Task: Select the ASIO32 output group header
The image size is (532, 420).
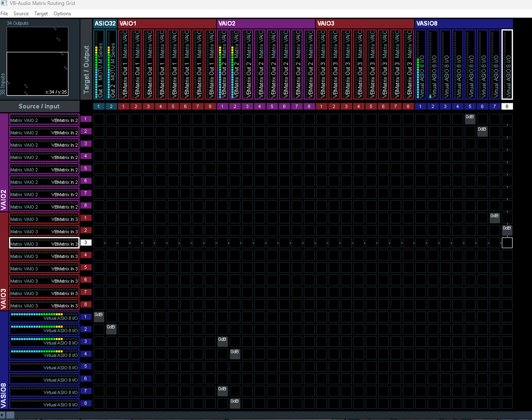Action: coord(105,23)
